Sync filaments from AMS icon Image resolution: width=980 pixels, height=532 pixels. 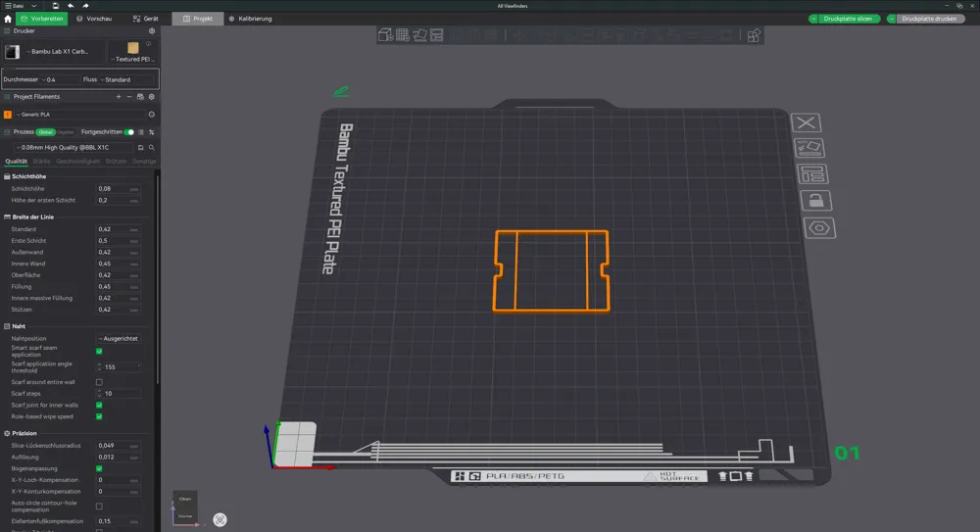click(140, 97)
